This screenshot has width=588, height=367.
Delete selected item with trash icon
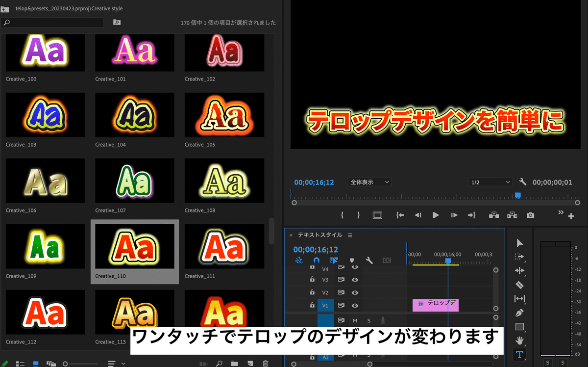(x=266, y=364)
